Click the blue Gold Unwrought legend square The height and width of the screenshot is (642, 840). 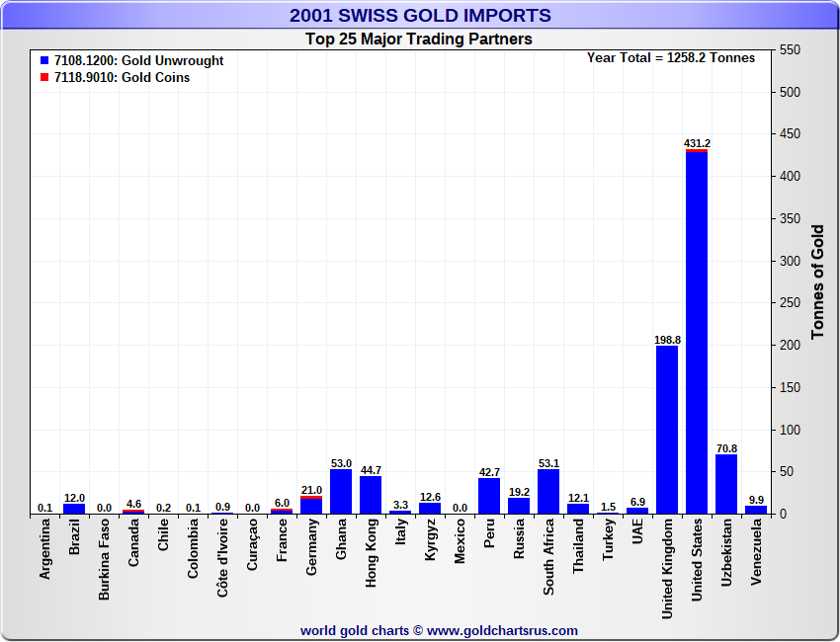tap(44, 60)
